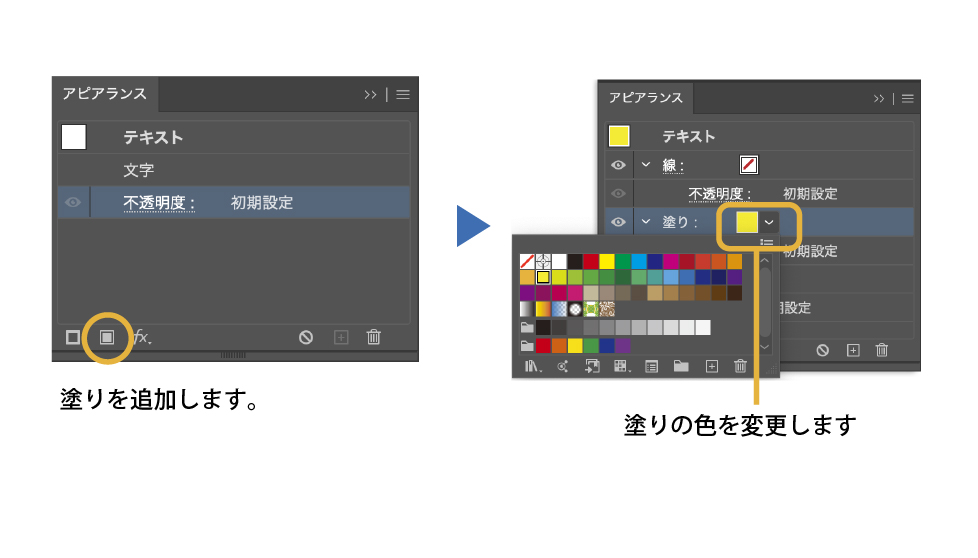Click clear appearance icon in white-thumbnail Appearance panel

[306, 337]
